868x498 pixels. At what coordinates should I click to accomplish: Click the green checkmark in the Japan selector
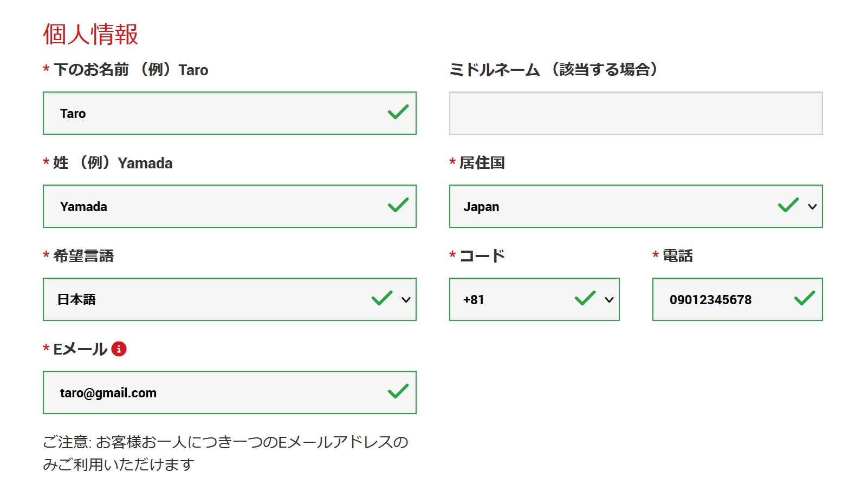coord(788,205)
